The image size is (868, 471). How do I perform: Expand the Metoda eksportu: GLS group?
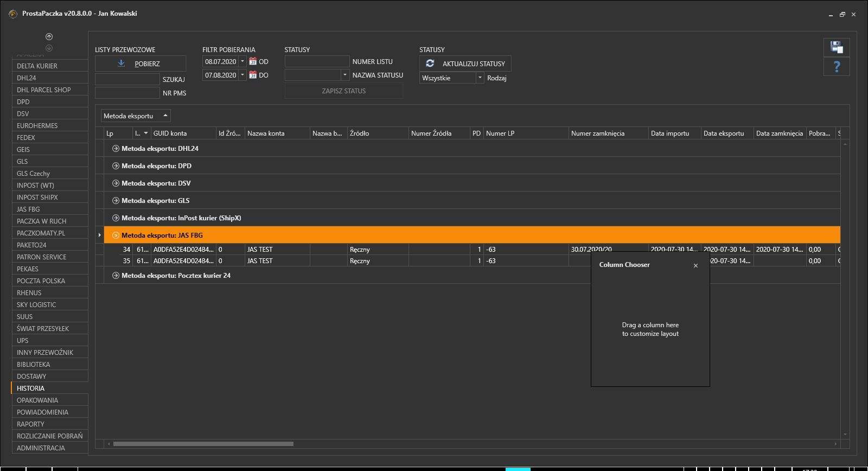[x=116, y=200]
